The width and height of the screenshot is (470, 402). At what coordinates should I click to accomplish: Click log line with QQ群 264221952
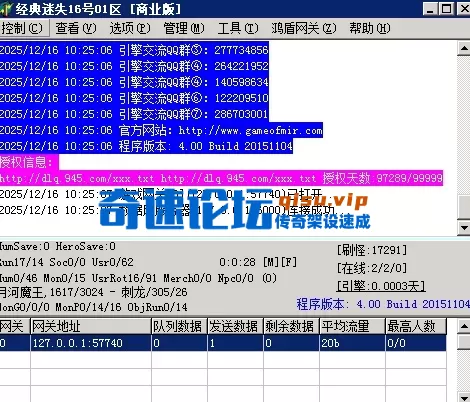click(134, 66)
